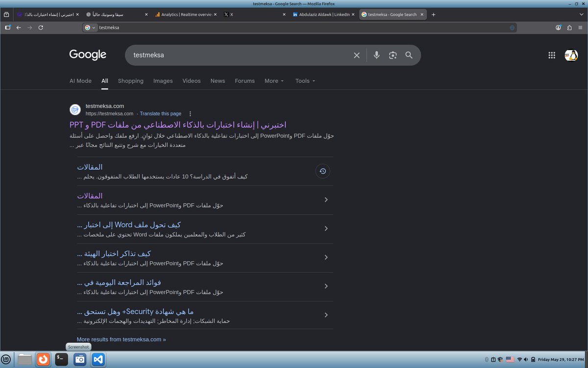Screen dimensions: 588x368
Task: Open the More filters dropdown
Action: click(274, 81)
